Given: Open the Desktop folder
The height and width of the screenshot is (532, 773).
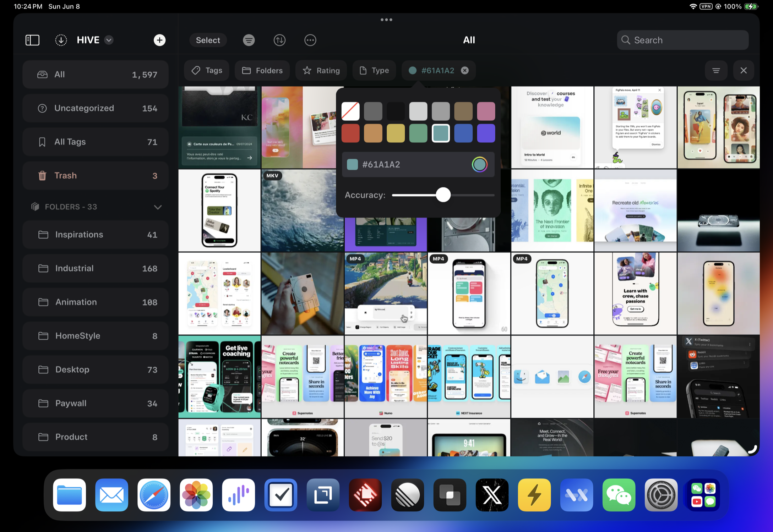Looking at the screenshot, I should tap(95, 369).
